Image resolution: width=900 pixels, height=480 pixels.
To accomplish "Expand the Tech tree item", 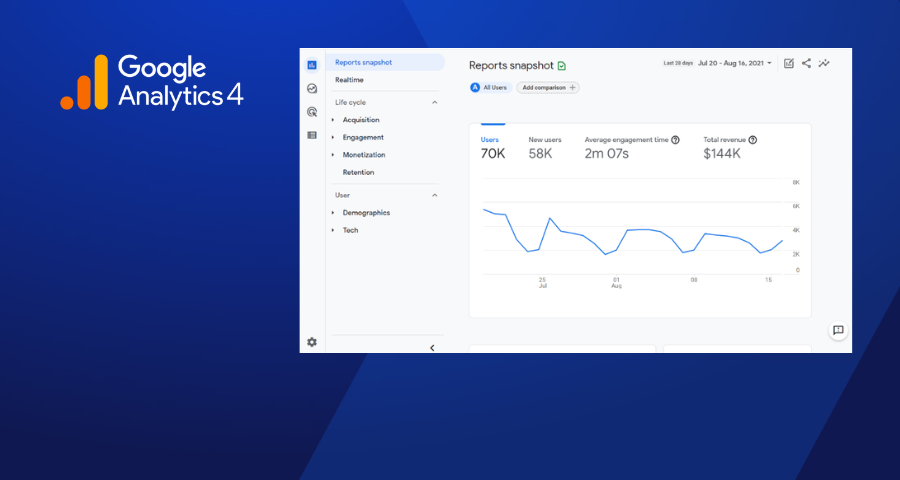I will point(333,230).
